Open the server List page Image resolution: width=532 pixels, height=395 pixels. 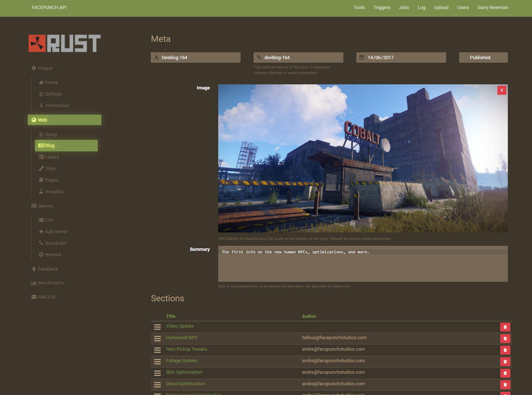tap(46, 220)
